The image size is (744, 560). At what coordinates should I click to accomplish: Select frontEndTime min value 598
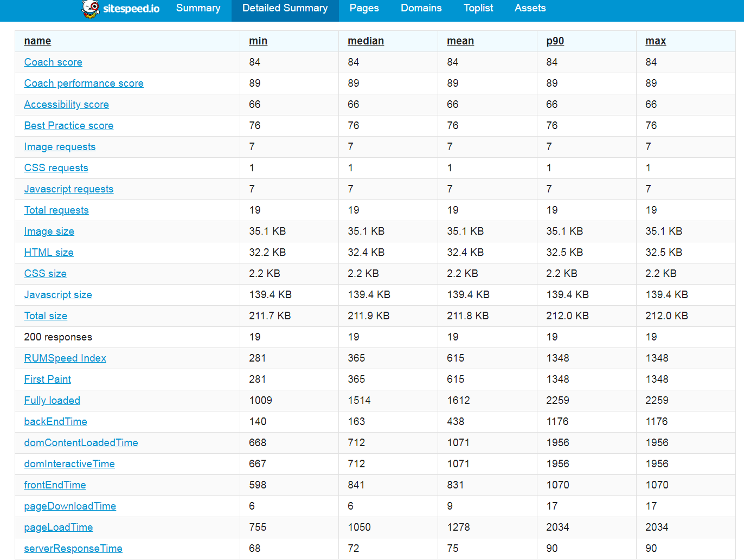[x=258, y=485]
